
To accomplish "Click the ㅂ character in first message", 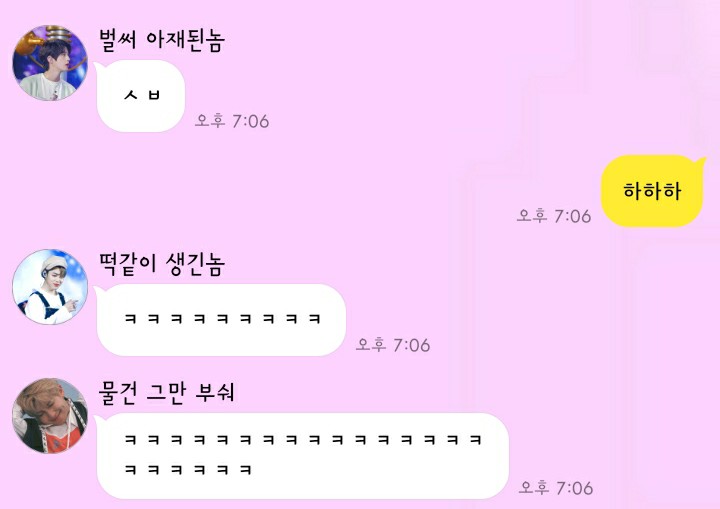I will coord(155,95).
